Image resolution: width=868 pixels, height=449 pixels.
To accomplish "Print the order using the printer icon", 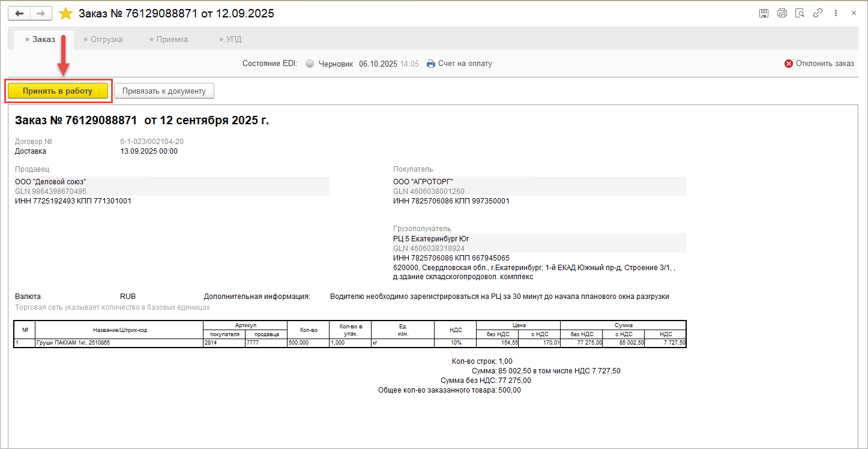I will (782, 13).
